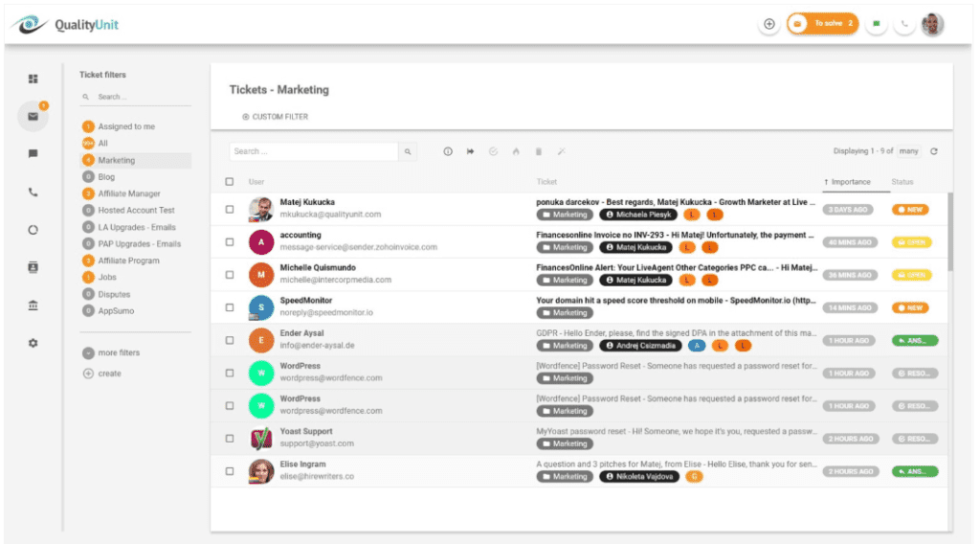Open the reports circle icon in sidebar
Image resolution: width=980 pixels, height=544 pixels.
(x=33, y=230)
